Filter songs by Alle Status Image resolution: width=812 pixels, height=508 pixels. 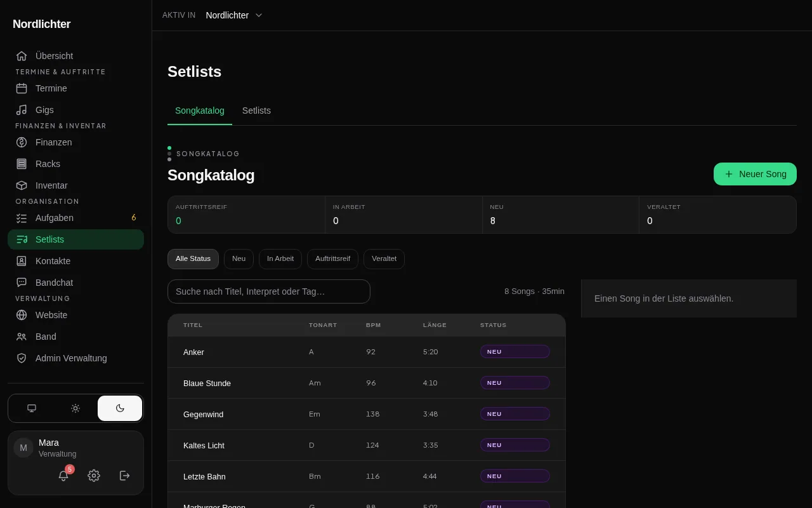[x=193, y=259]
